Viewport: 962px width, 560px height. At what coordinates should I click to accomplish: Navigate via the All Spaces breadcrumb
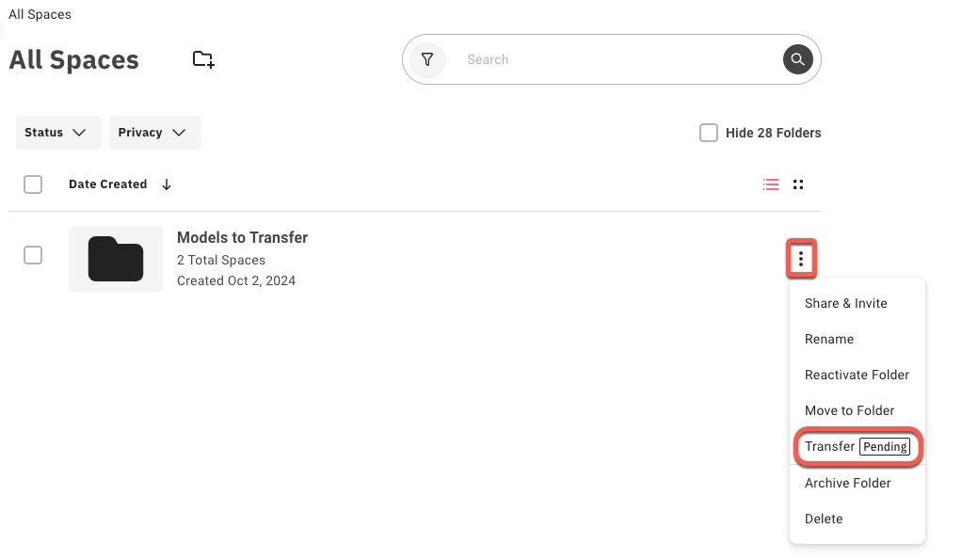coord(40,13)
